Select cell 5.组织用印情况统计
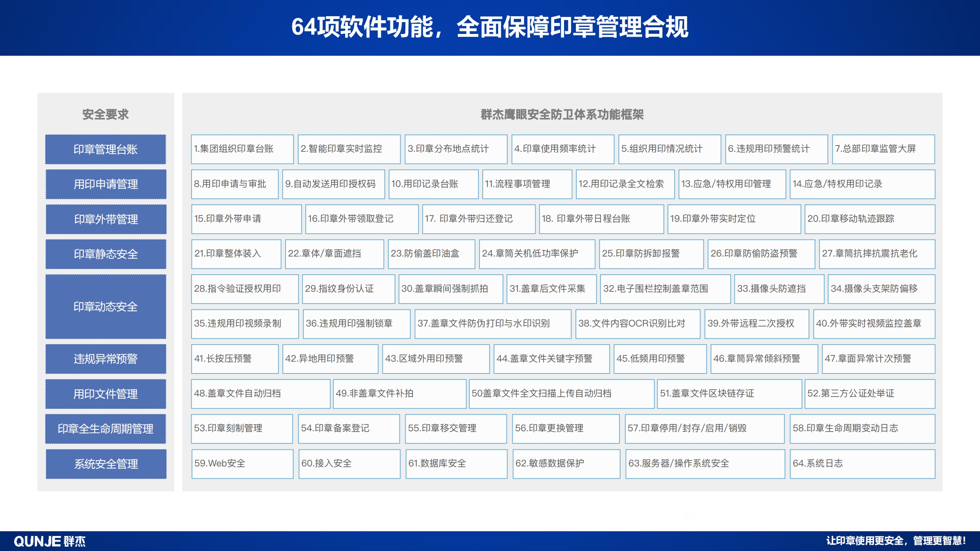980x551 pixels. coord(670,149)
